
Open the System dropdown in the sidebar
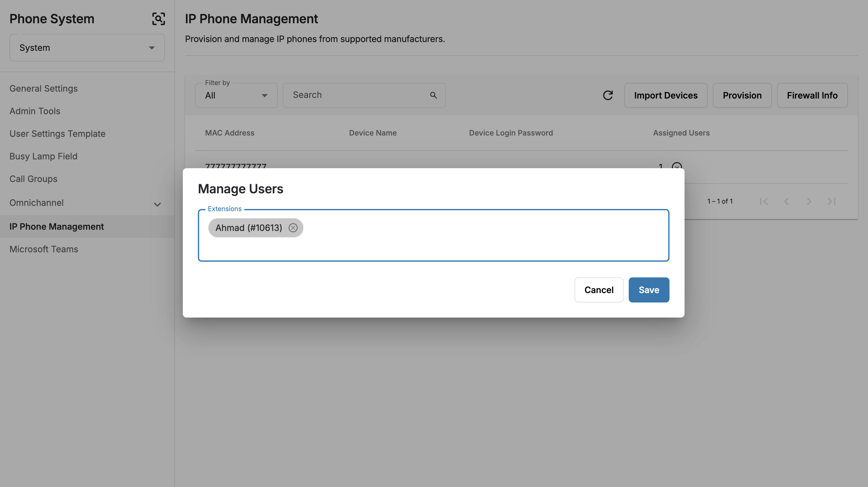coord(87,48)
